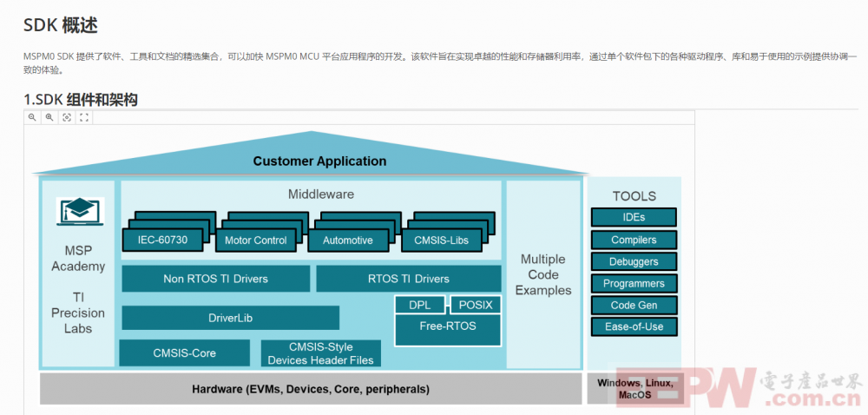Viewport: 868px width, 415px height.
Task: Click the CMSIS-Core block
Action: 184,353
